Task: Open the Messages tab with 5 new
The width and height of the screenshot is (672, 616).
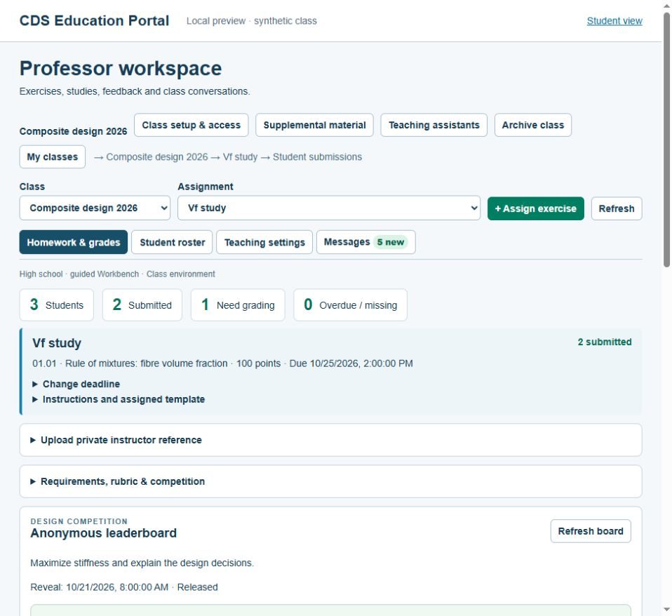Action: point(366,242)
